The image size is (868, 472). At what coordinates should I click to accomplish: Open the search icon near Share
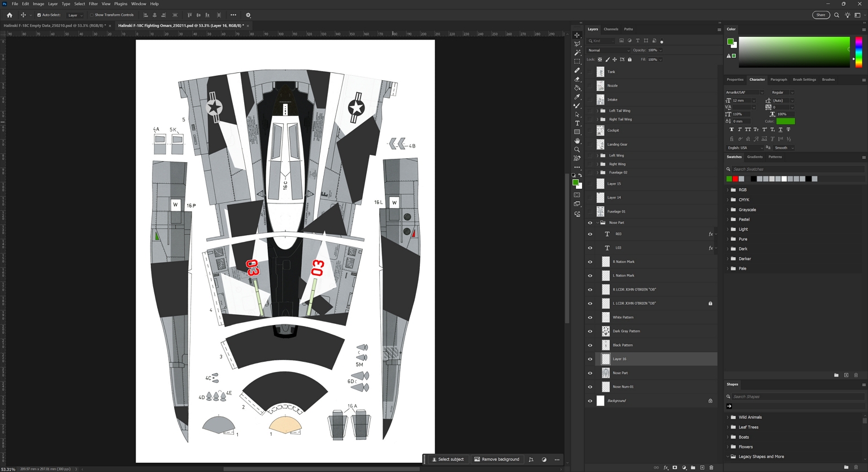point(836,15)
